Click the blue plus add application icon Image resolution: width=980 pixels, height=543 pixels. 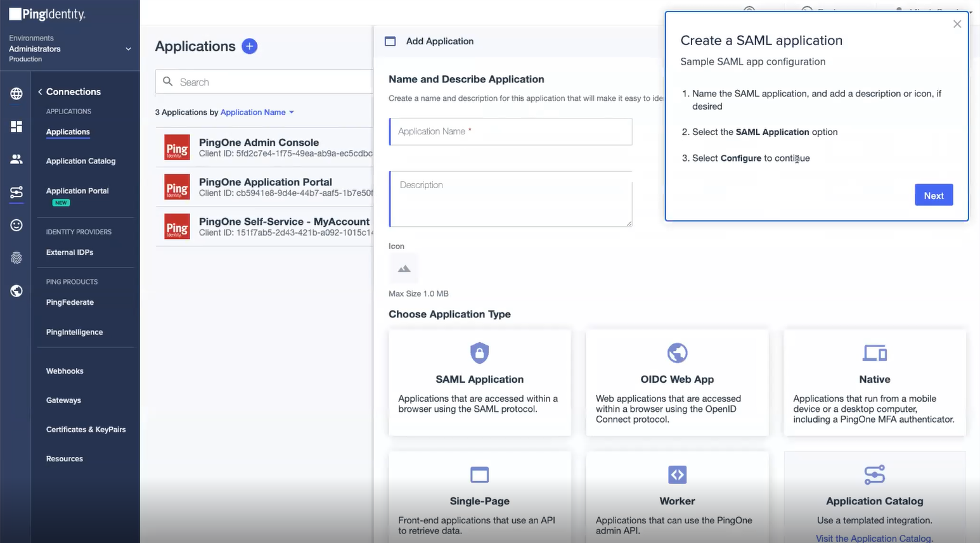click(250, 46)
